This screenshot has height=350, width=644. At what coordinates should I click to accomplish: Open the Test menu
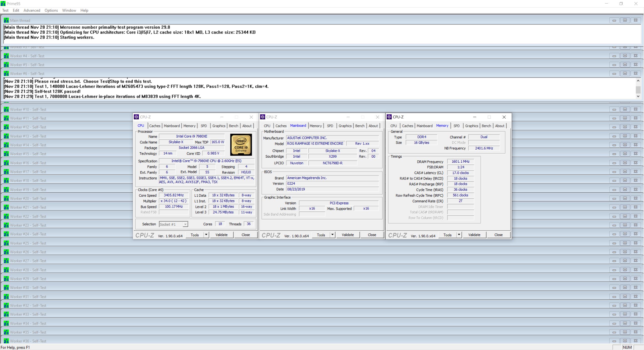pyautogui.click(x=5, y=10)
